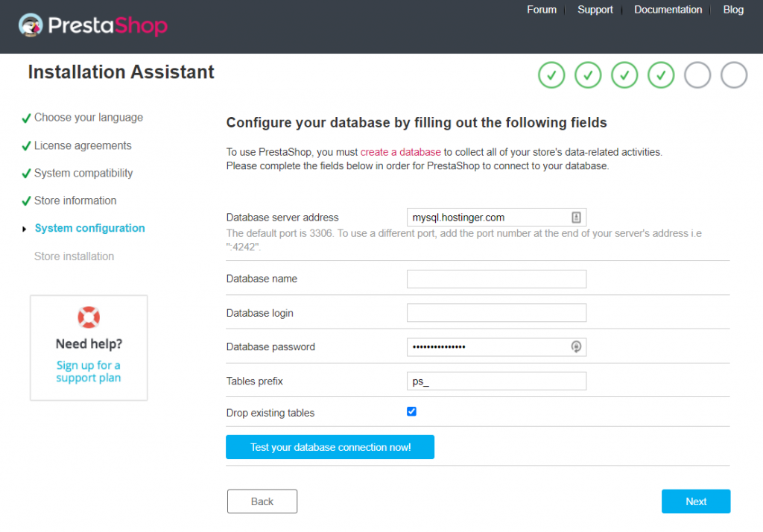Click Test your database connection now button

click(x=330, y=447)
